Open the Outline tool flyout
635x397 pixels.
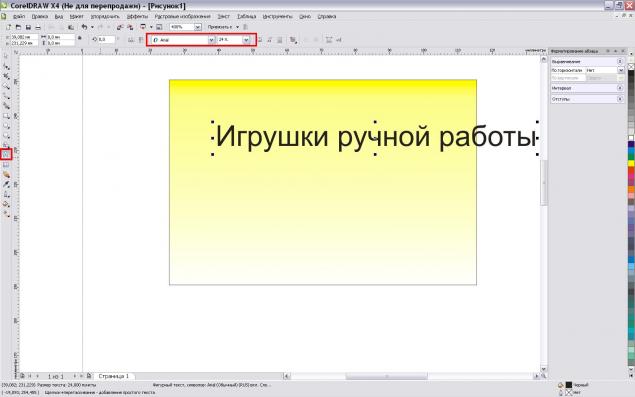pyautogui.click(x=6, y=194)
